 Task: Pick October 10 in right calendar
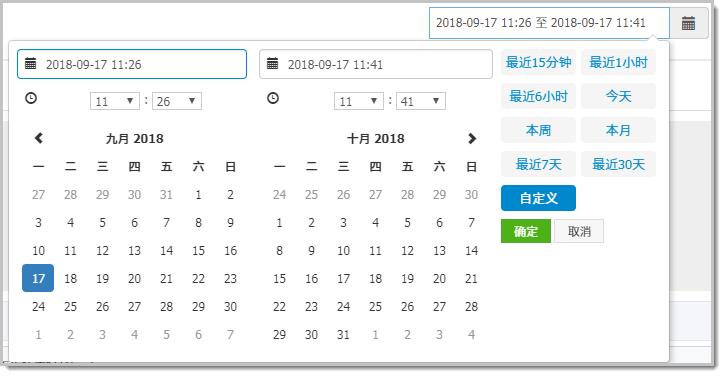343,250
